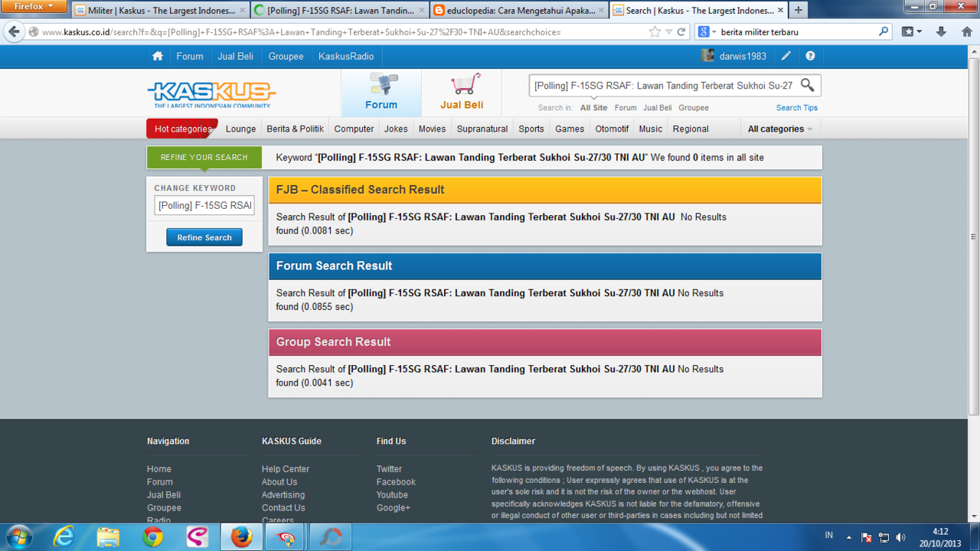980x551 pixels.
Task: Go back with Firefox back arrow
Action: [14, 32]
